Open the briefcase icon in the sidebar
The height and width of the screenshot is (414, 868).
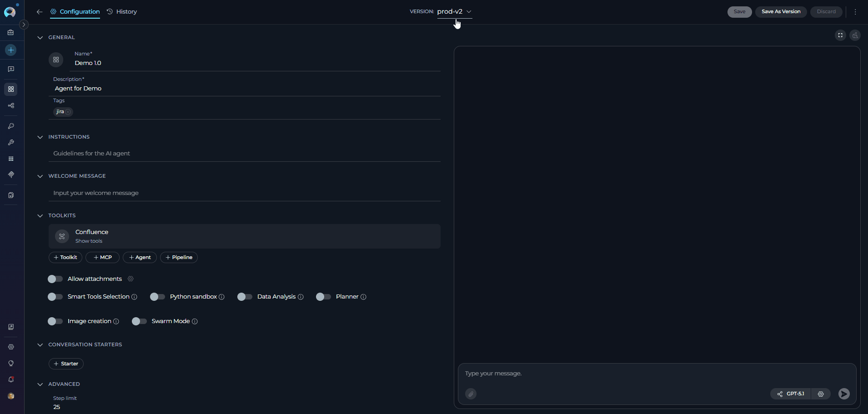pos(11,33)
